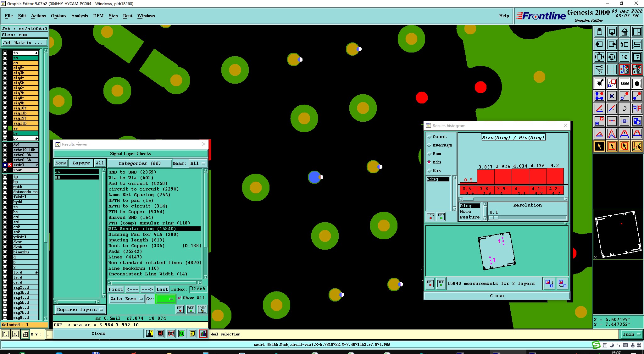Expand the Replace layers dropdown
This screenshot has width=644, height=354.
tap(80, 309)
